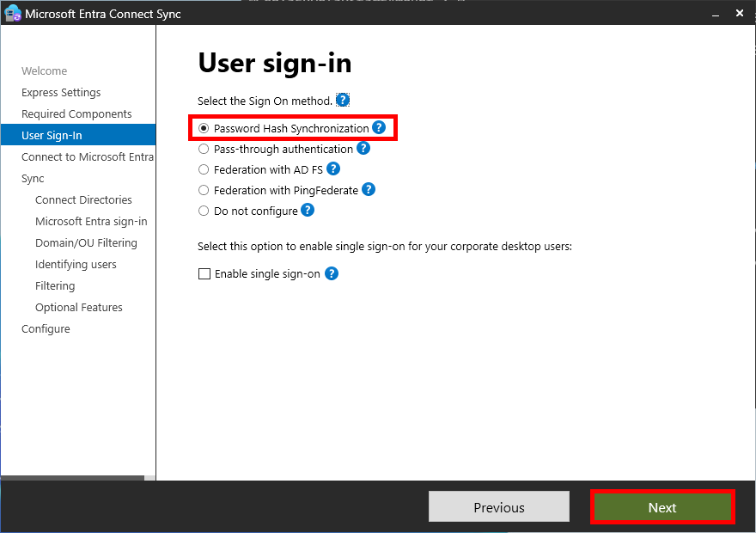Select the Pass-through authentication radio button
756x533 pixels.
click(203, 148)
